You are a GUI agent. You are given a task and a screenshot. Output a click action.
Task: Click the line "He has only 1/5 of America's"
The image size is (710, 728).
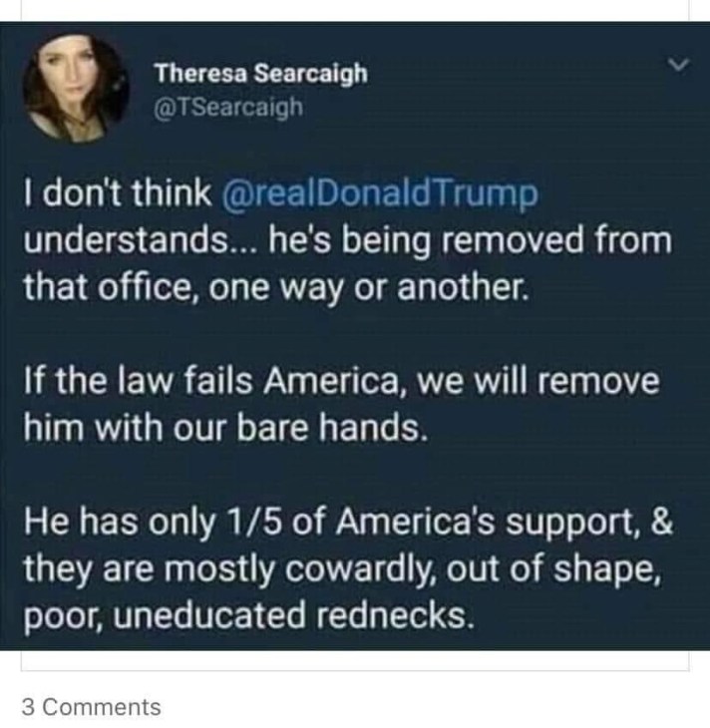pos(348,522)
